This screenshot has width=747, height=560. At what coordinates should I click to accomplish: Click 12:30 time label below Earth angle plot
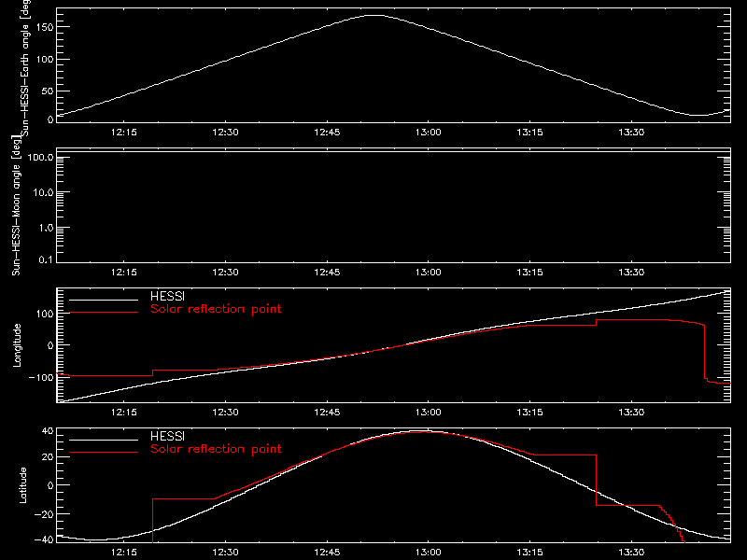pos(225,133)
